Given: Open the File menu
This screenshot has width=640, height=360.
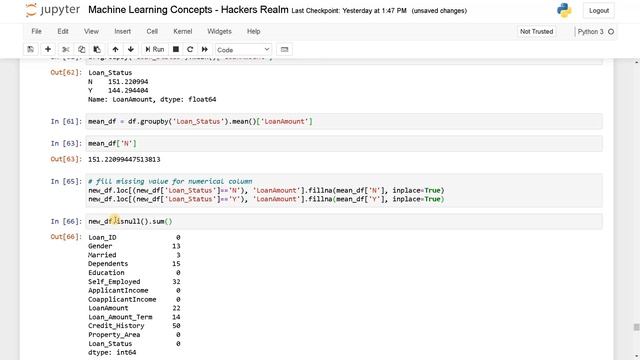Looking at the screenshot, I should (36, 31).
